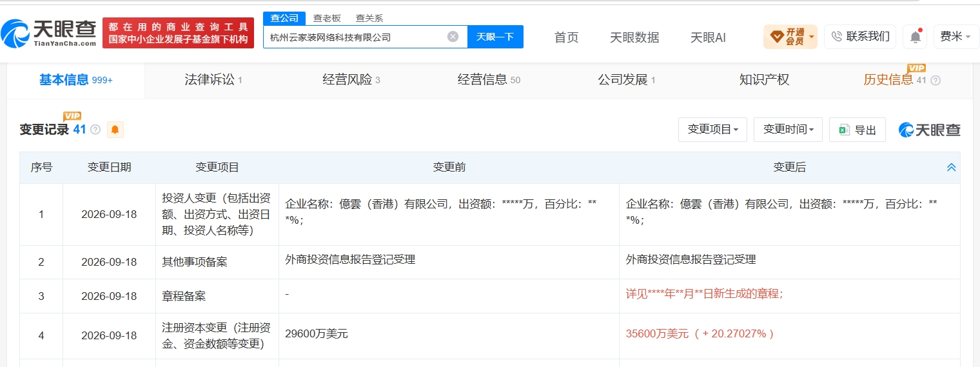This screenshot has height=367, width=980.
Task: Open notifications bell in the header
Action: point(915,37)
